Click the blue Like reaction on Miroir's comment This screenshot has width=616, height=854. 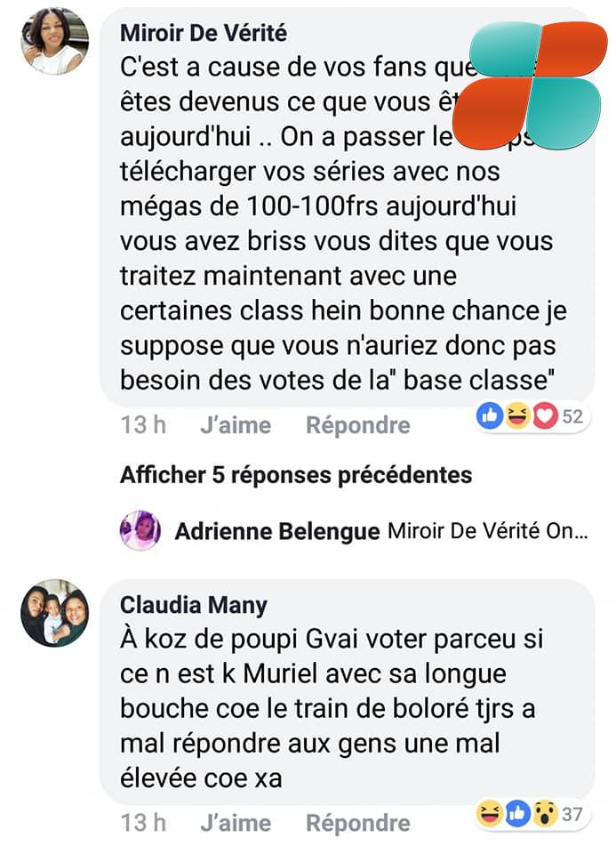(492, 415)
